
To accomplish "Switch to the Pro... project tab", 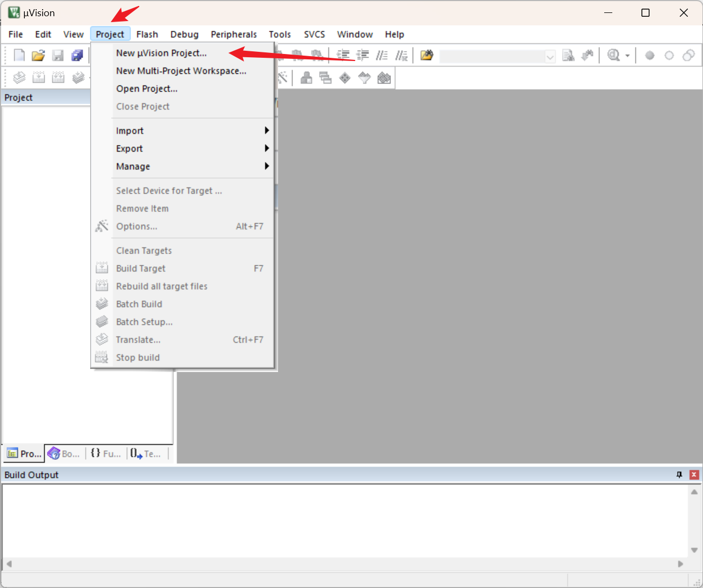I will coord(24,454).
